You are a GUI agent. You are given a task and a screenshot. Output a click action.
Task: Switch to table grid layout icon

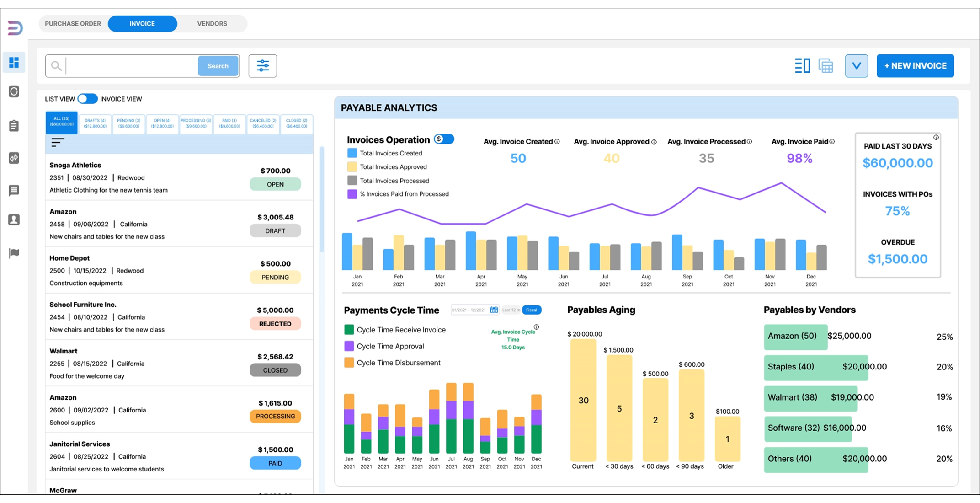(x=826, y=66)
